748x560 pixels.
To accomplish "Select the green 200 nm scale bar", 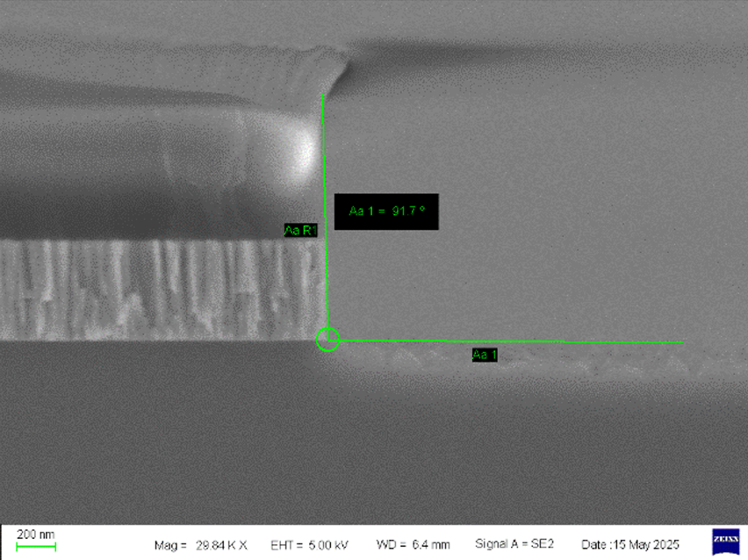I will [36, 547].
